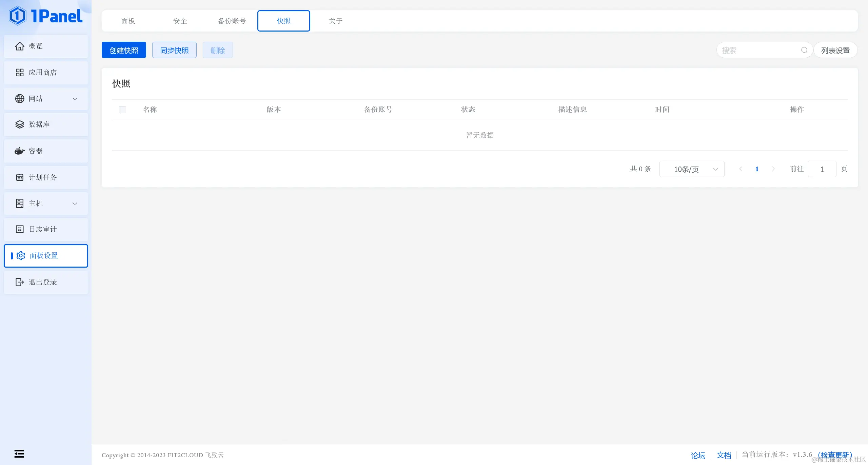
Task: Expand the Host submenu chevron
Action: click(75, 204)
